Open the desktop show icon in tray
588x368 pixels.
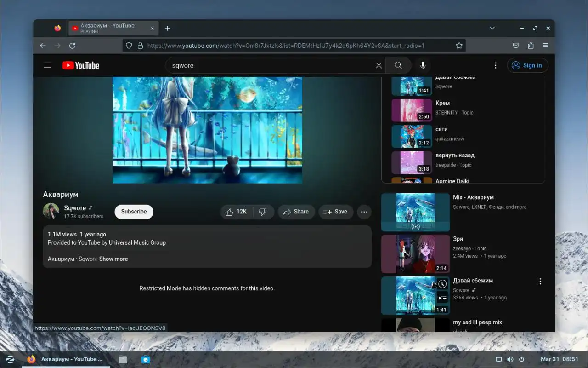click(498, 359)
